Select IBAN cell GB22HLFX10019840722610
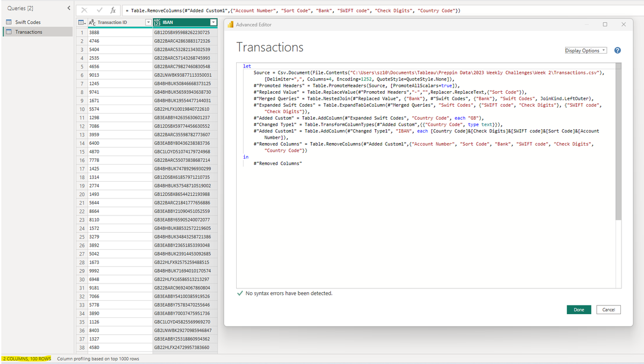The width and height of the screenshot is (644, 364). click(x=185, y=109)
